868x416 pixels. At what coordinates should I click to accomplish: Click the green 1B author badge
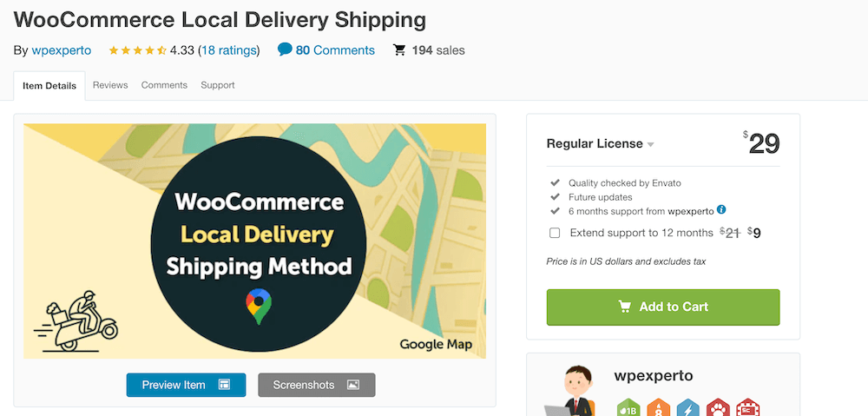coord(628,409)
